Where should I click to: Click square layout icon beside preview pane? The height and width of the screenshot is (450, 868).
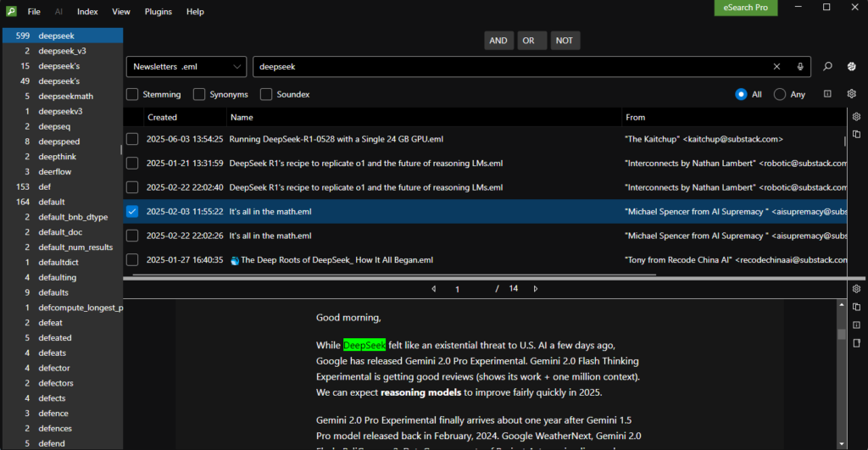[x=856, y=325]
